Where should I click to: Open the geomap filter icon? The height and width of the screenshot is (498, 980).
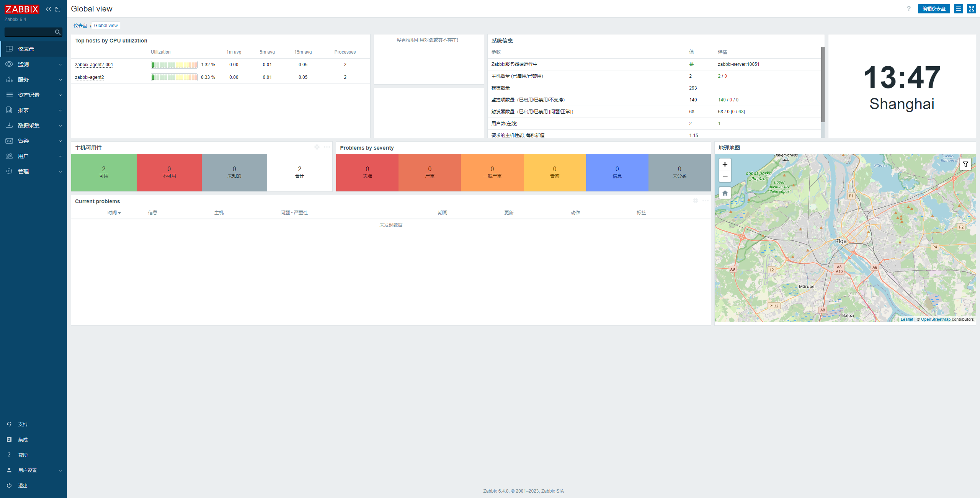[965, 164]
